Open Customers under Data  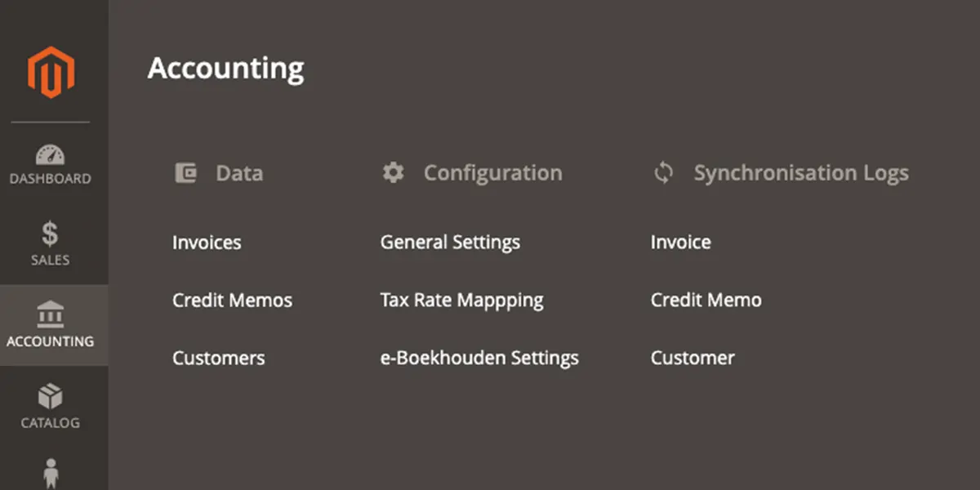[218, 359]
